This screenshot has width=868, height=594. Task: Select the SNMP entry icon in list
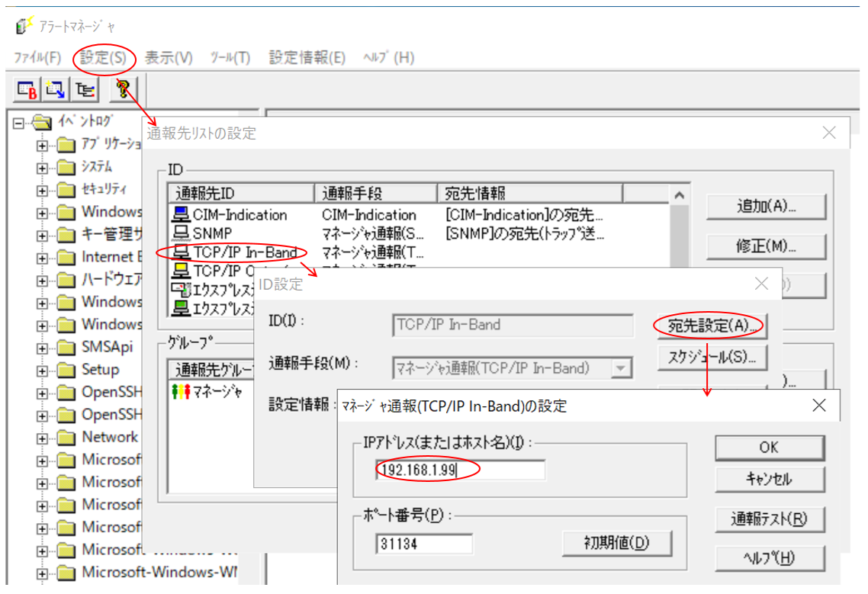(x=182, y=233)
